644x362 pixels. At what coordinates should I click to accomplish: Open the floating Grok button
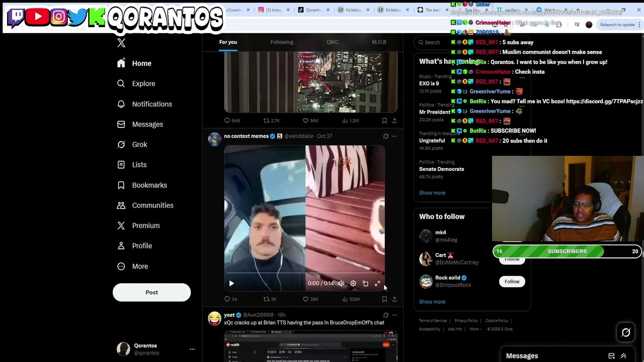click(626, 332)
